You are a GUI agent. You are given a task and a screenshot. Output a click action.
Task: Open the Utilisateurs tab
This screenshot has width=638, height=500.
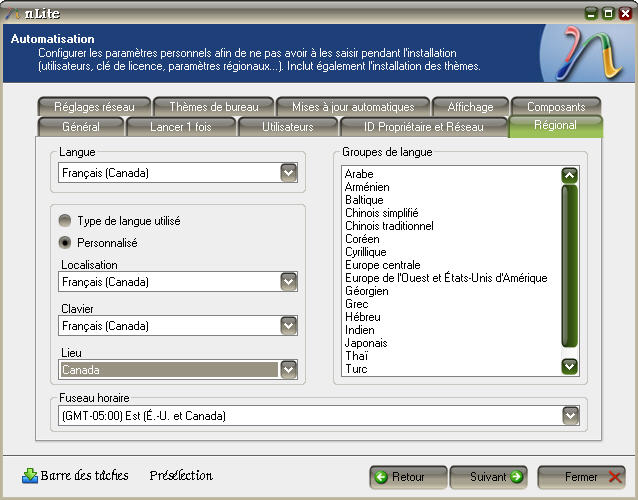tap(288, 127)
